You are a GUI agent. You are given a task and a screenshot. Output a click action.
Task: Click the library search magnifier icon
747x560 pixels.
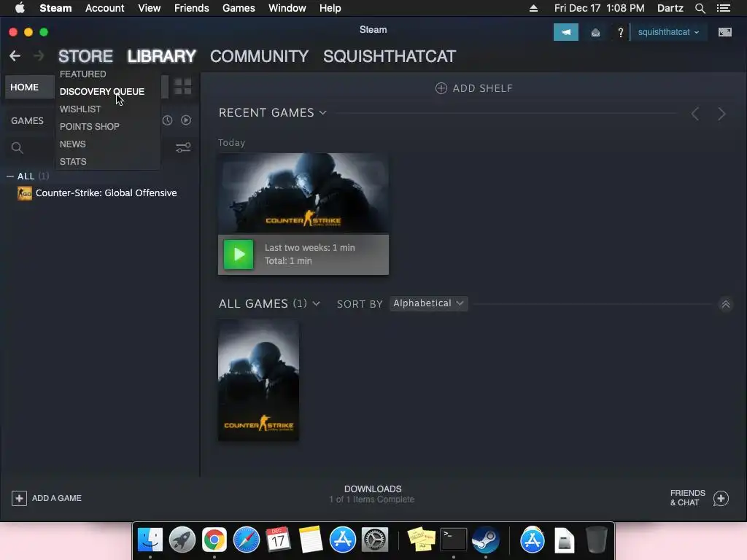pos(18,147)
